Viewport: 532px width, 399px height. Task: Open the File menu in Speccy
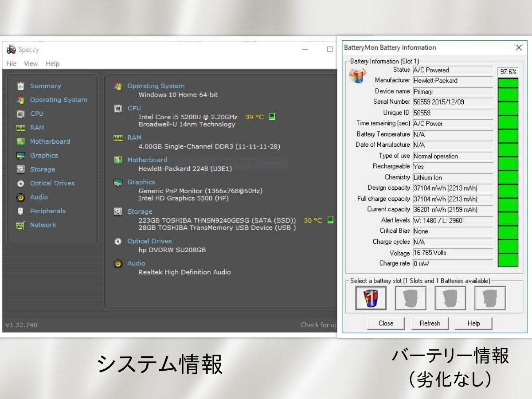point(11,63)
